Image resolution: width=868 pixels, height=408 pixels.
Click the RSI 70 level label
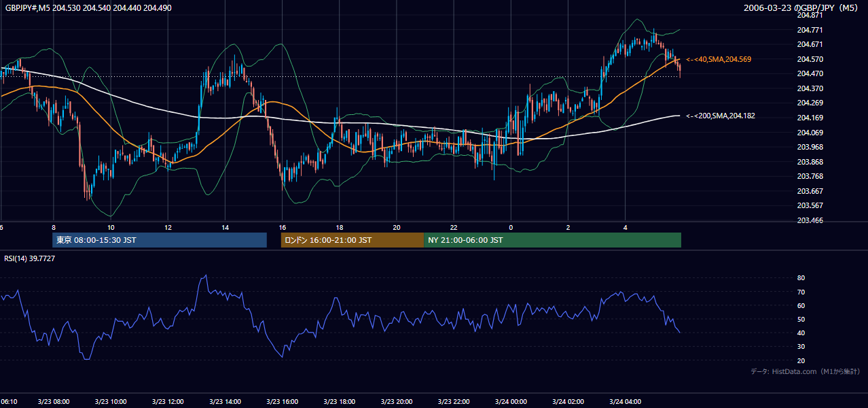click(x=801, y=292)
